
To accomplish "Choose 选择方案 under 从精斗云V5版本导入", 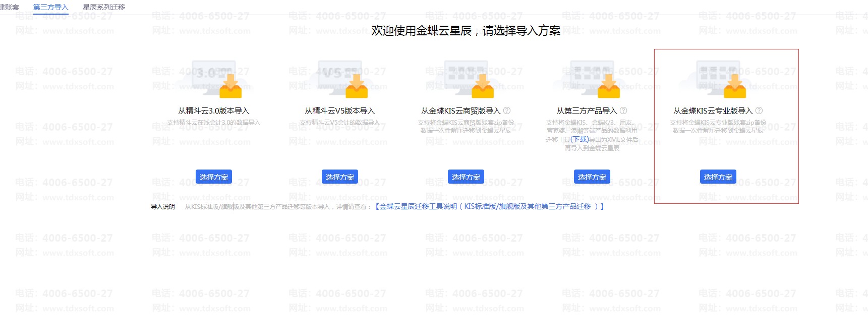I will coord(340,177).
